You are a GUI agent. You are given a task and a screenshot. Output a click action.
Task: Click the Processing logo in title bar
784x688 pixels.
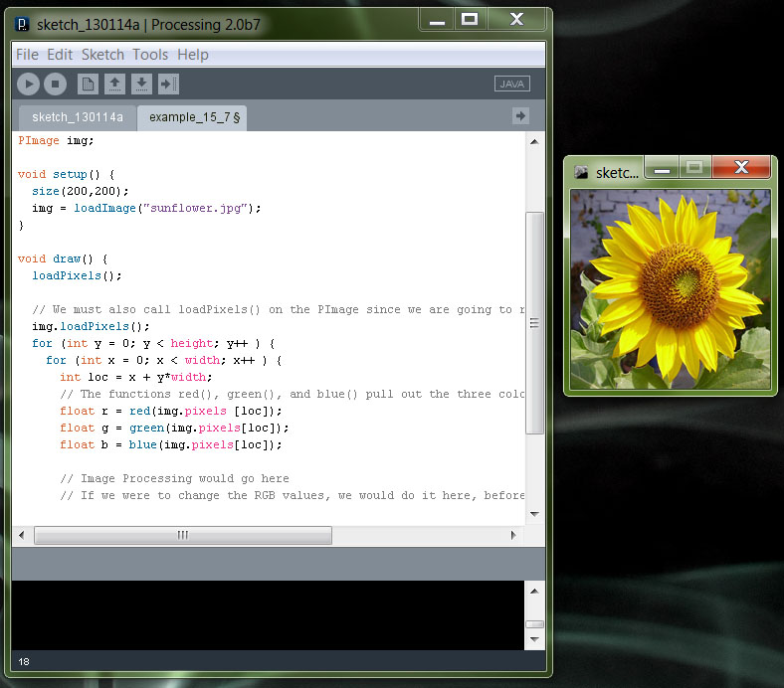coord(22,23)
